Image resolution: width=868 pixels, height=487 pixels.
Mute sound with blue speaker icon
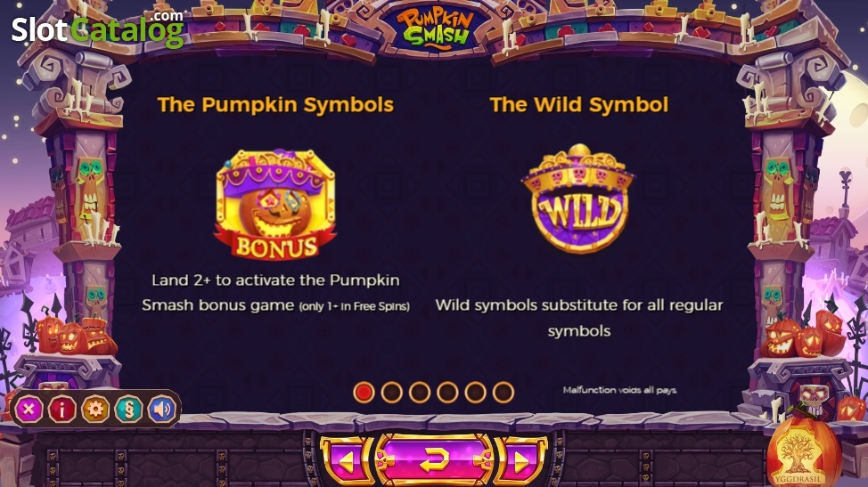161,410
